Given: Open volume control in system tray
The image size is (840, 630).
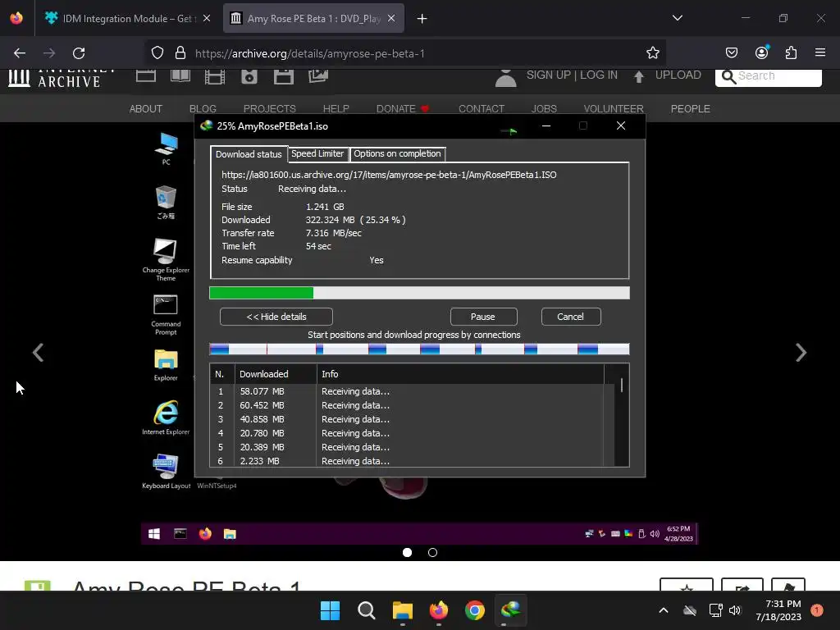Looking at the screenshot, I should [x=735, y=610].
